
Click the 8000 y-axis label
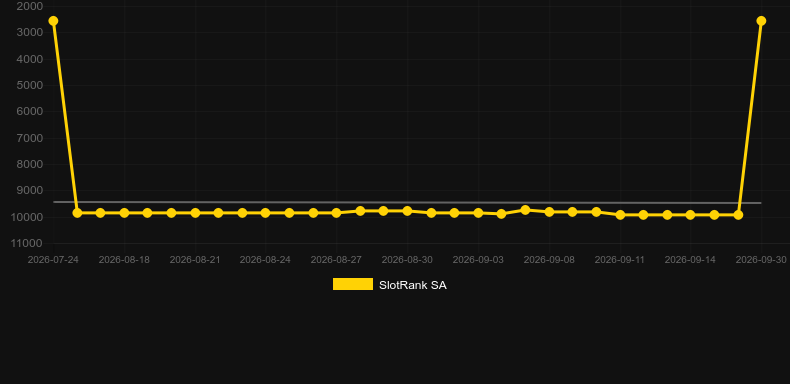(x=30, y=164)
